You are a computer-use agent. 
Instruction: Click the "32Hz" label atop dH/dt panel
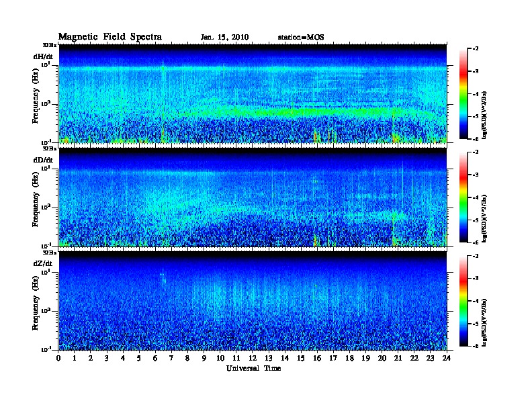coord(50,45)
